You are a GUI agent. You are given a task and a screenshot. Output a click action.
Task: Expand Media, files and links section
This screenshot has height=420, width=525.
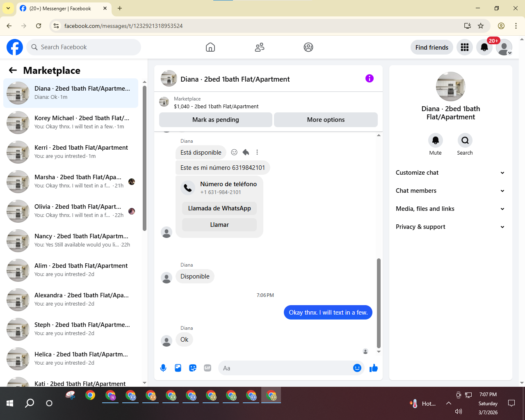451,209
